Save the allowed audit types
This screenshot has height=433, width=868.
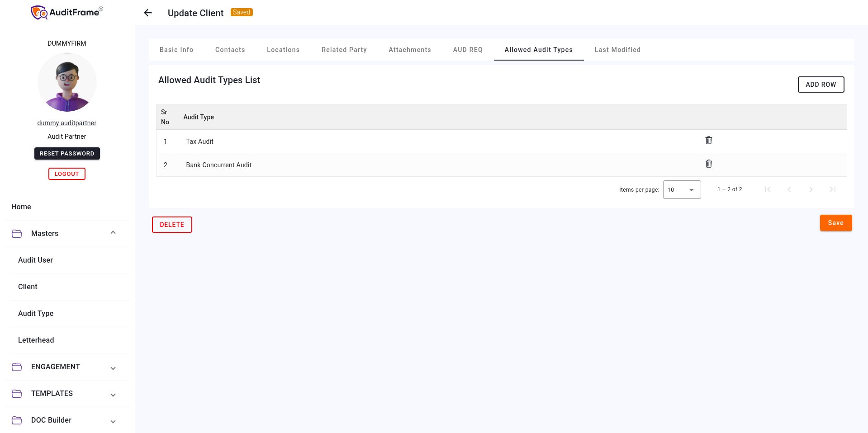point(835,222)
